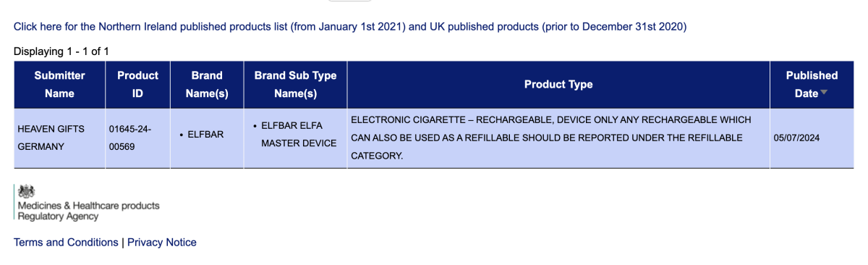Sort by Published Date column header
The image size is (868, 265).
[x=812, y=85]
